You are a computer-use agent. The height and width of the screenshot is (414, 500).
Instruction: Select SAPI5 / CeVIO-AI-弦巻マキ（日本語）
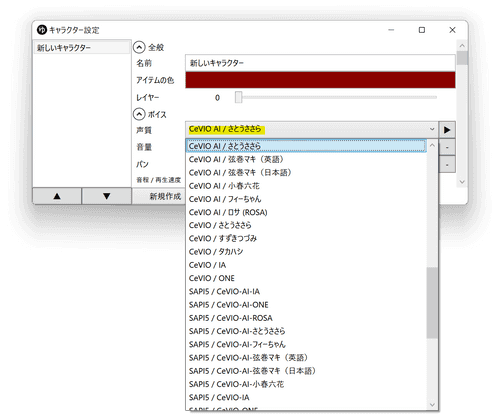click(x=306, y=371)
